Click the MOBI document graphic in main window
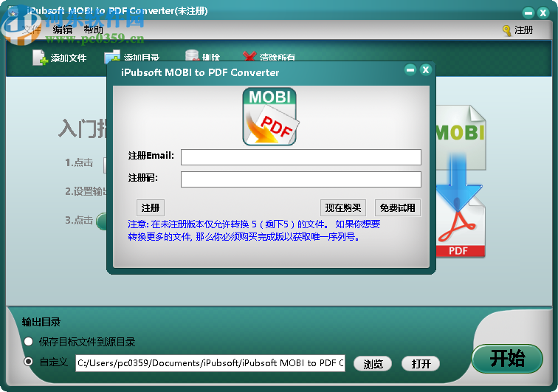This screenshot has width=558, height=392. (x=461, y=137)
